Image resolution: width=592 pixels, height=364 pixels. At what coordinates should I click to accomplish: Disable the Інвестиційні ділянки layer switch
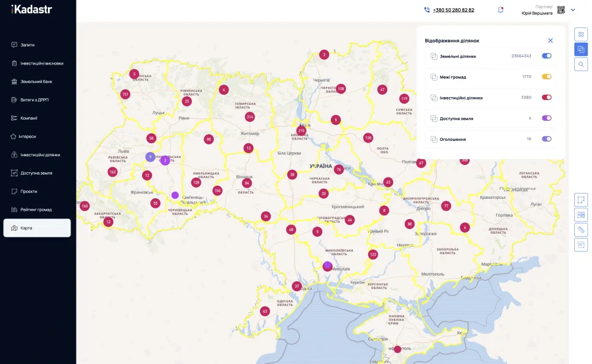click(546, 98)
